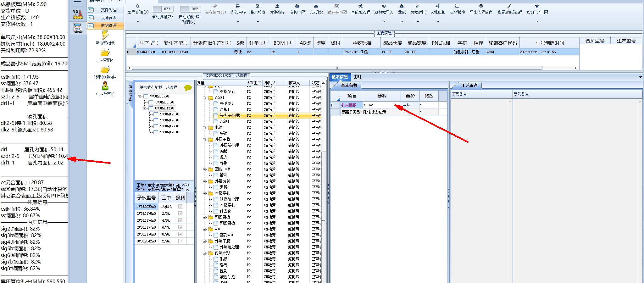Open 内部审核 printer icon

[x=238, y=6]
